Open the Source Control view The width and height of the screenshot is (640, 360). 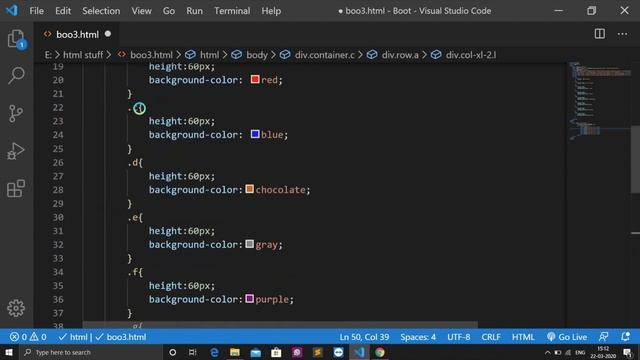tap(16, 113)
